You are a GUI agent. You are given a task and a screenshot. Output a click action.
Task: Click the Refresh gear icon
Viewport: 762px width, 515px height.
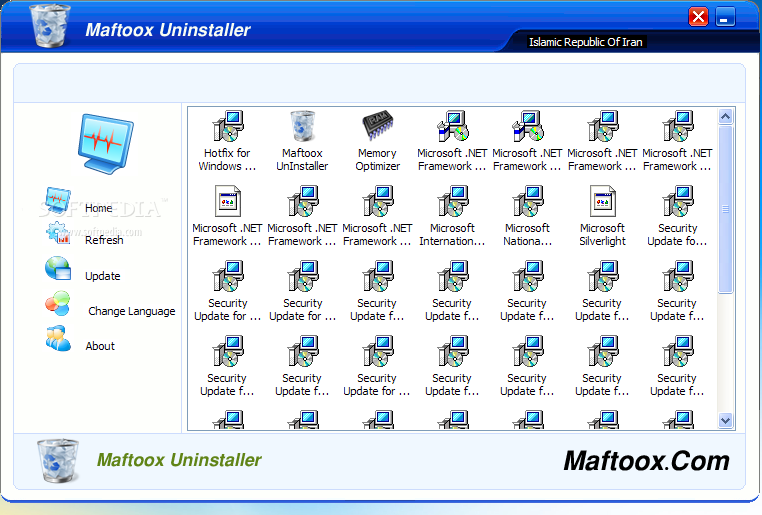point(58,233)
